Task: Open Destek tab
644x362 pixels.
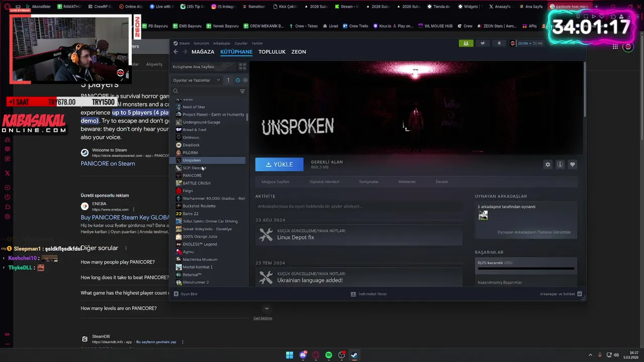Action: click(442, 182)
